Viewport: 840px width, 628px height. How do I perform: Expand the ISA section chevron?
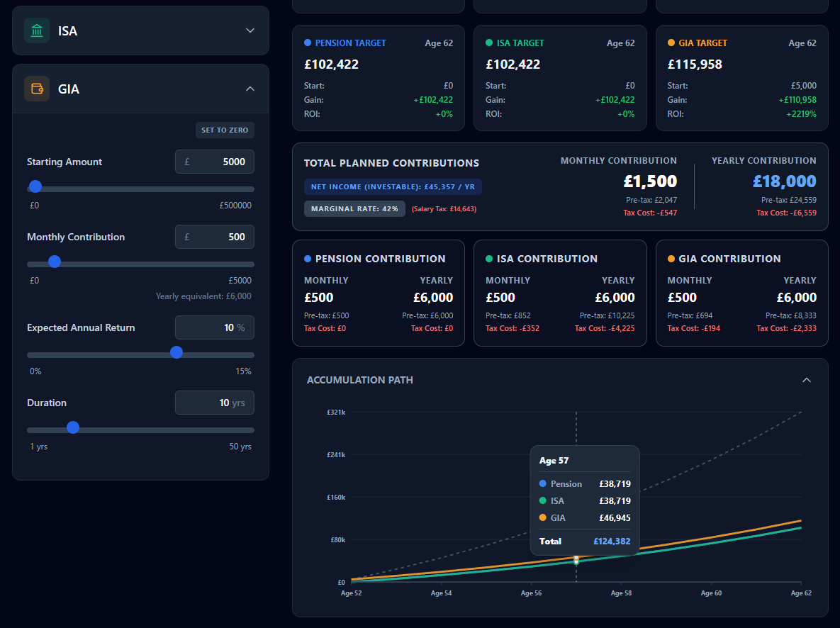pos(250,30)
